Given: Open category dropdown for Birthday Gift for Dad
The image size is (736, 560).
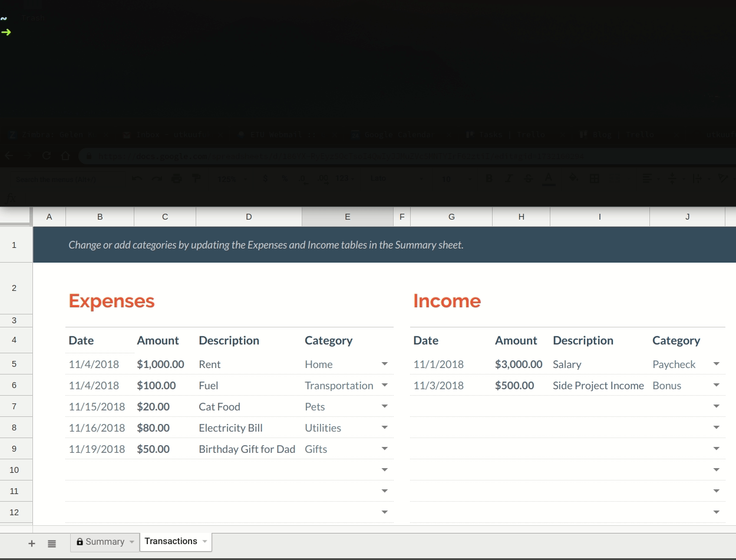Looking at the screenshot, I should coord(385,449).
